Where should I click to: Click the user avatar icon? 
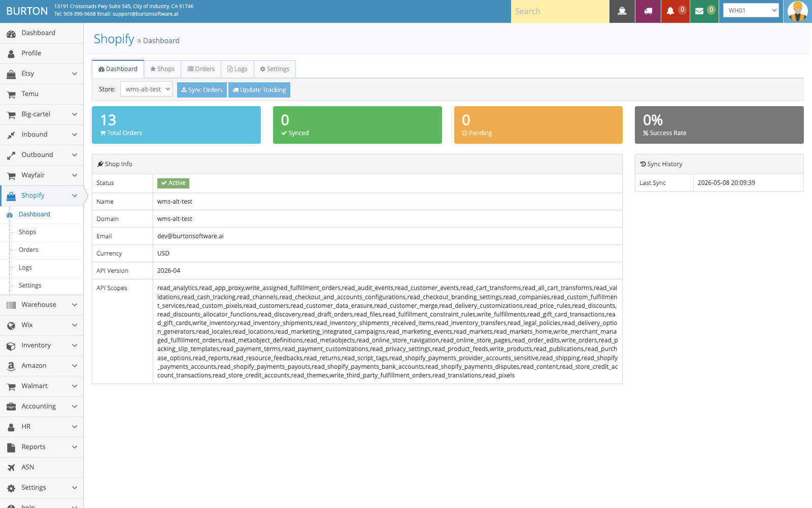(x=798, y=11)
